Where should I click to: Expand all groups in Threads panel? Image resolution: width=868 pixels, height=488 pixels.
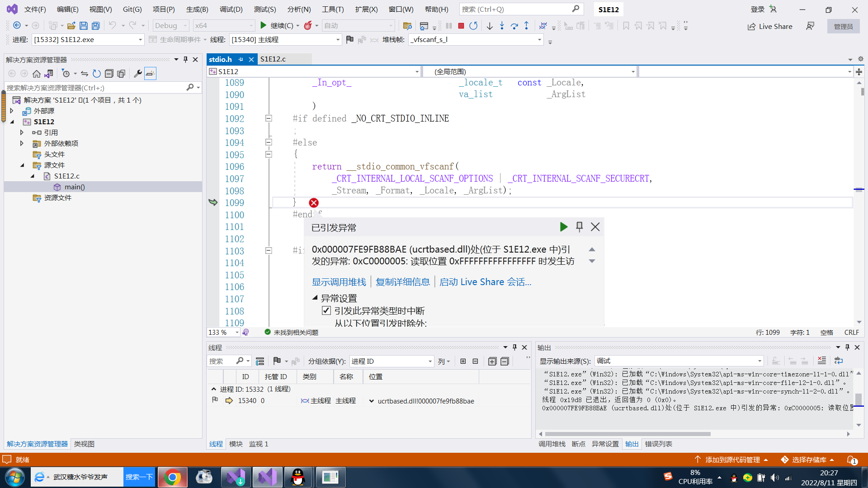(x=492, y=361)
